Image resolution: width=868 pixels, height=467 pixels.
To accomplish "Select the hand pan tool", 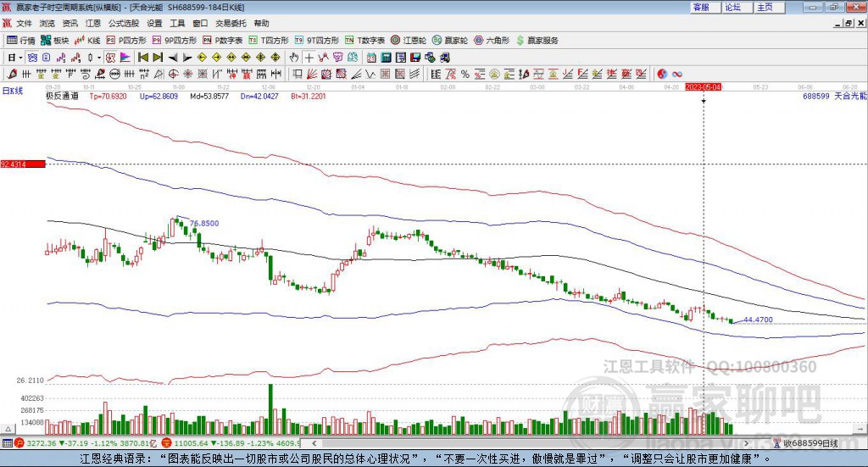I will tap(294, 58).
